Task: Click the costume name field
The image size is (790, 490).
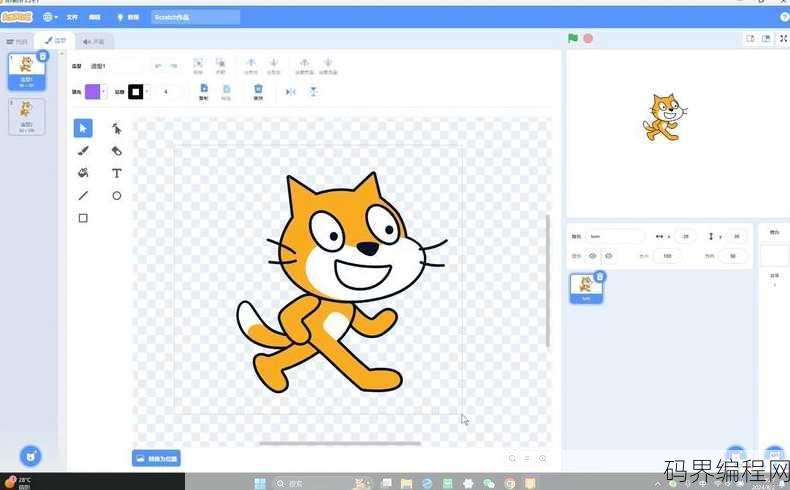Action: [117, 66]
